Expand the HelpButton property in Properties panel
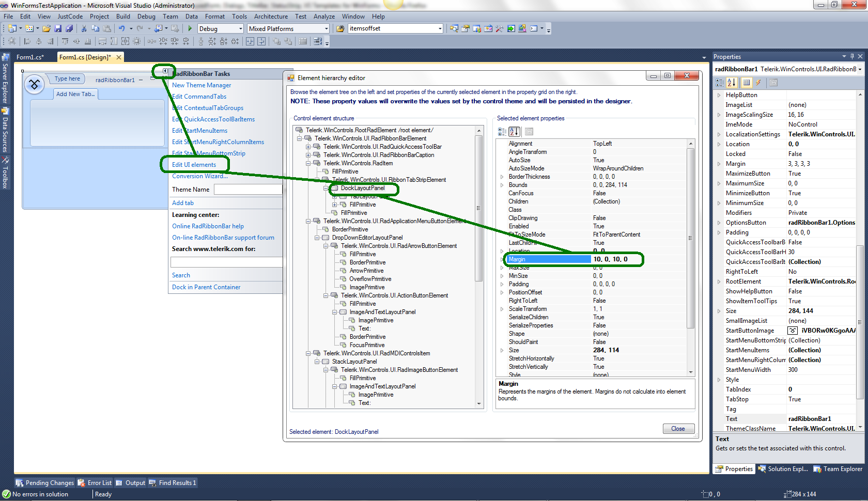This screenshot has height=501, width=868. click(x=719, y=95)
